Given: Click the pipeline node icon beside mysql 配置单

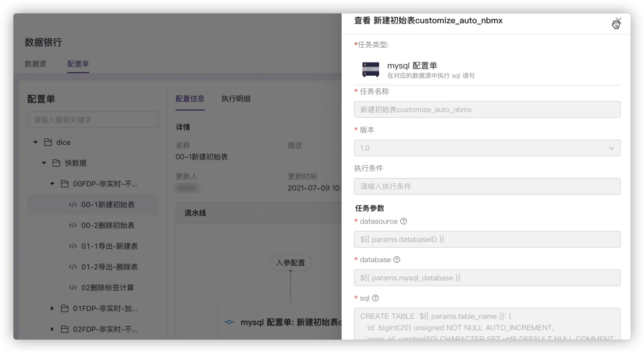Looking at the screenshot, I should (229, 322).
